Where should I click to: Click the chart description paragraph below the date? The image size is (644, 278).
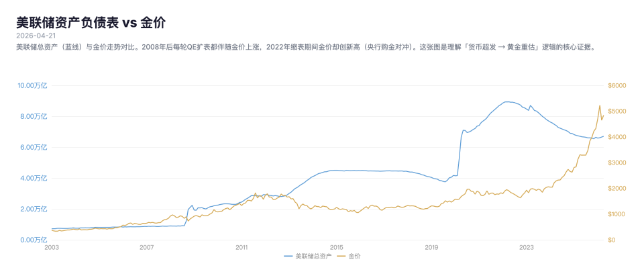306,47
